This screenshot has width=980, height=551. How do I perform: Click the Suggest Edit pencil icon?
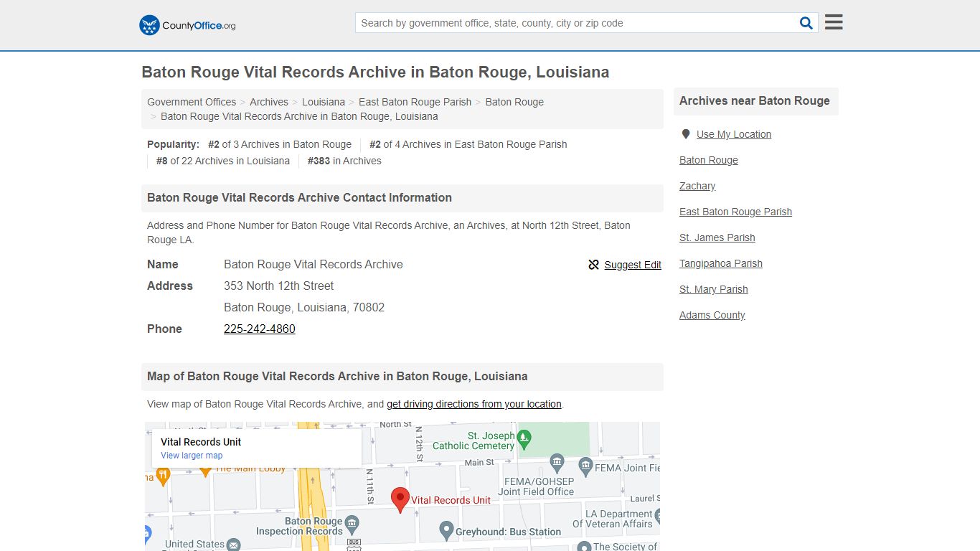[x=593, y=265]
